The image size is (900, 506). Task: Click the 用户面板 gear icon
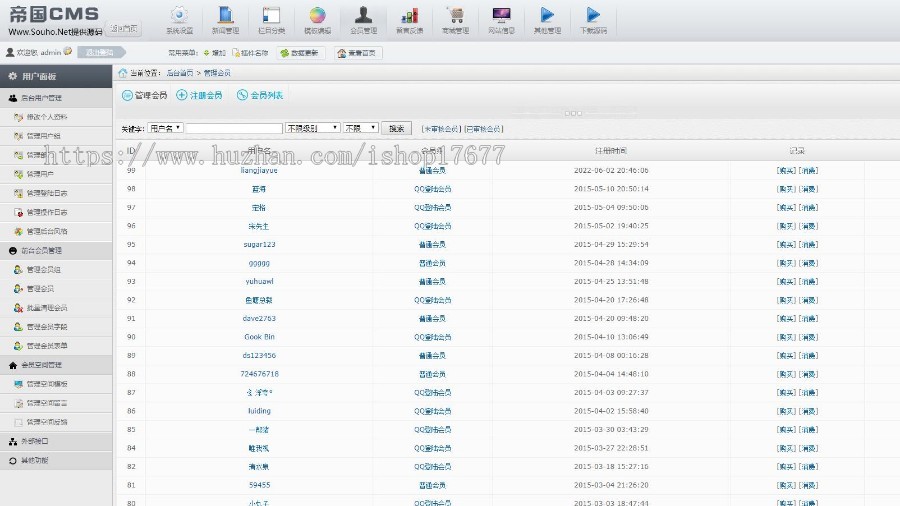tap(13, 76)
